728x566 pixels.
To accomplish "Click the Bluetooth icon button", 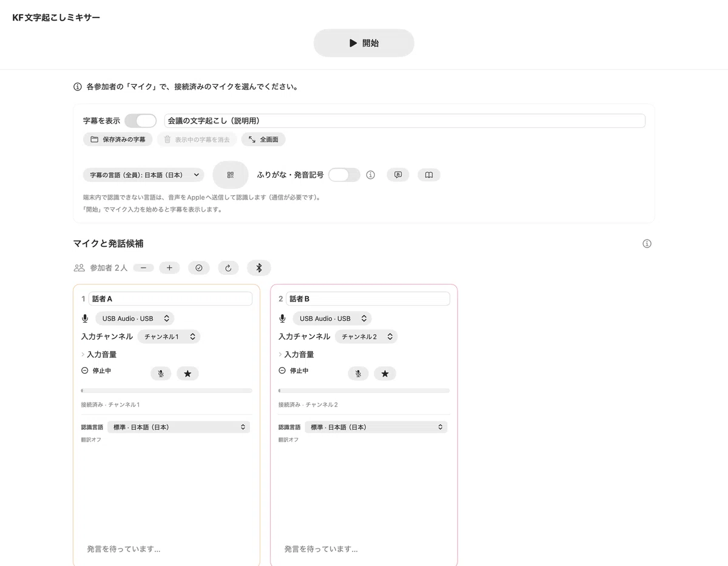I will [x=259, y=268].
